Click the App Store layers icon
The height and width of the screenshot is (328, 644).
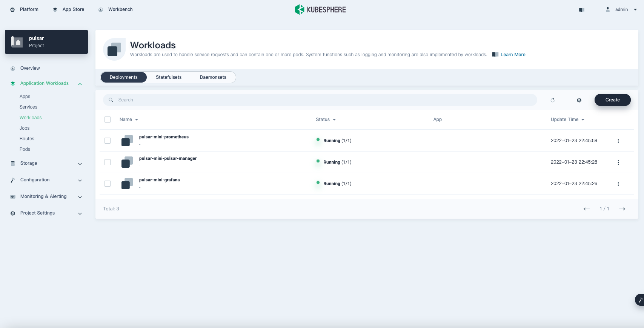[x=55, y=10]
